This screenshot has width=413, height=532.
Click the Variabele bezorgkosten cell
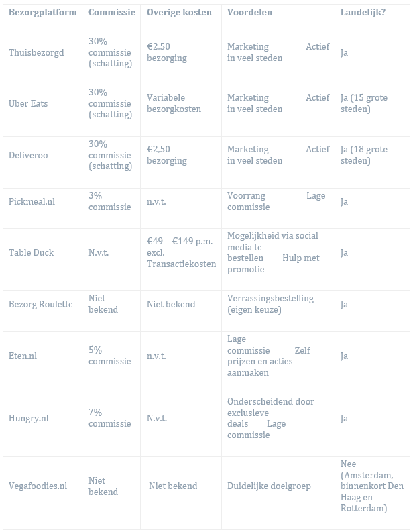click(174, 104)
